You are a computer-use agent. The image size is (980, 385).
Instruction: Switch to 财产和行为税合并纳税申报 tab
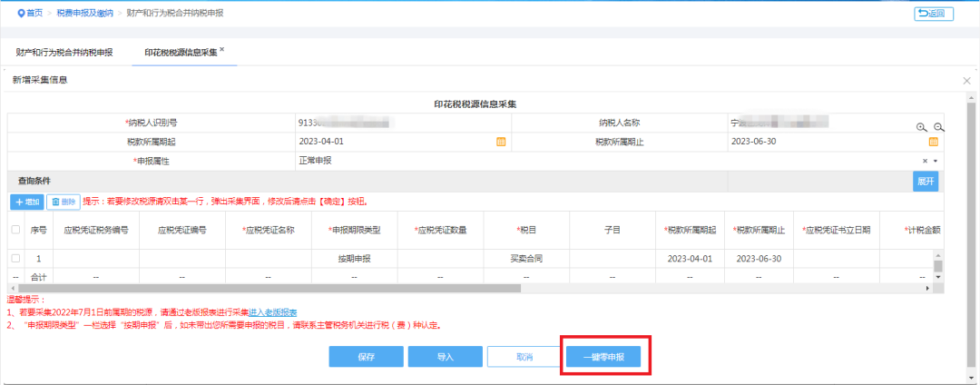64,54
